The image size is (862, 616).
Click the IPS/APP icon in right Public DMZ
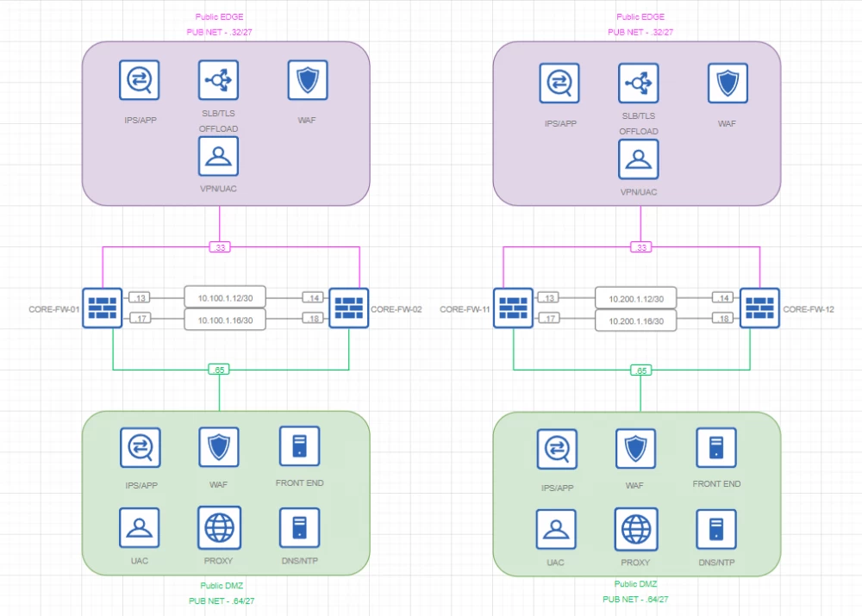coord(556,449)
